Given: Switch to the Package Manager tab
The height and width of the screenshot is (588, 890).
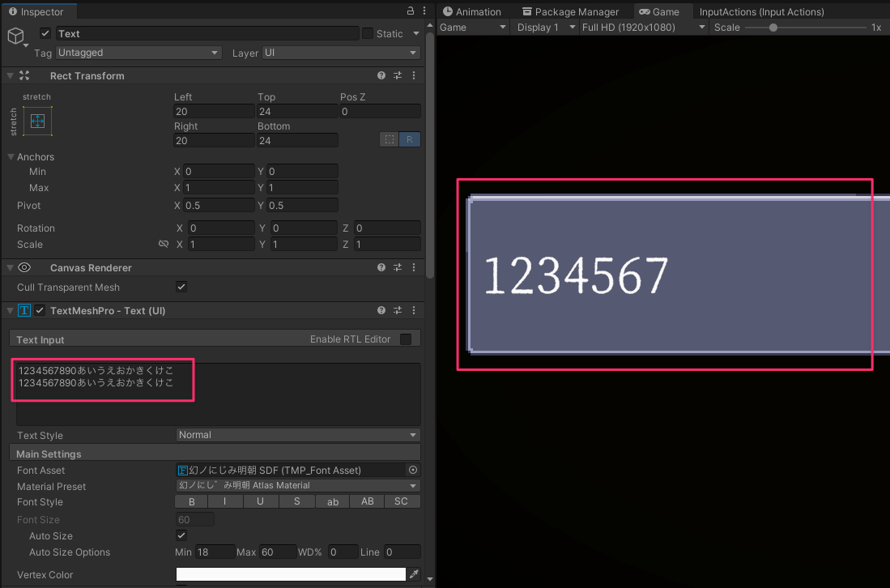Looking at the screenshot, I should pyautogui.click(x=573, y=11).
